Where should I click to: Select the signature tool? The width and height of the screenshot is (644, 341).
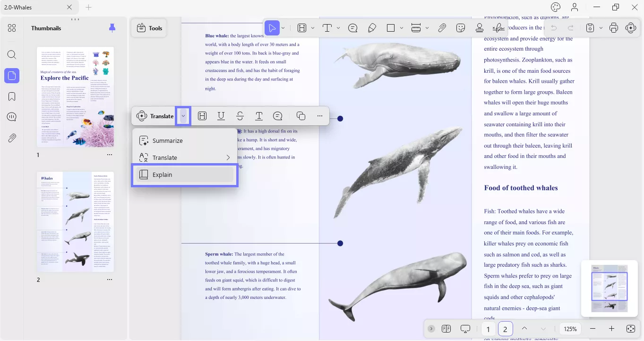tap(498, 28)
